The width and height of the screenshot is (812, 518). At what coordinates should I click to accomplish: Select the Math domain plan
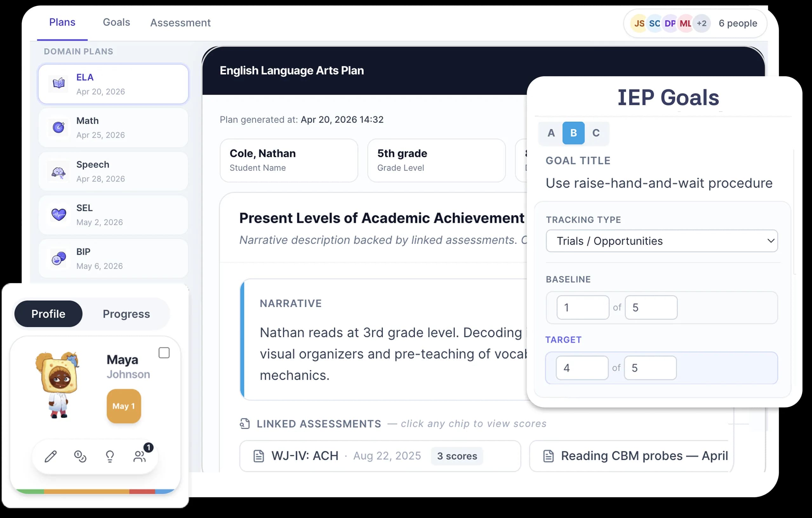[x=113, y=128]
